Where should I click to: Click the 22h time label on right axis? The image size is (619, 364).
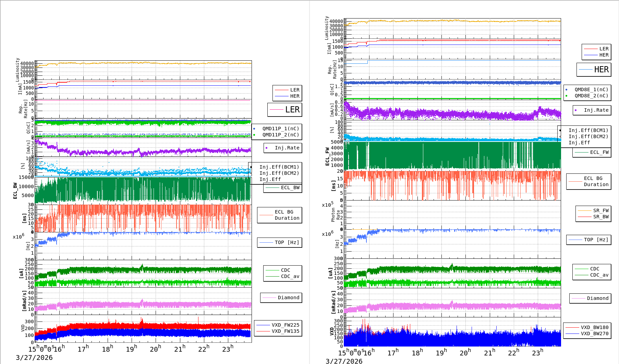tap(513, 353)
